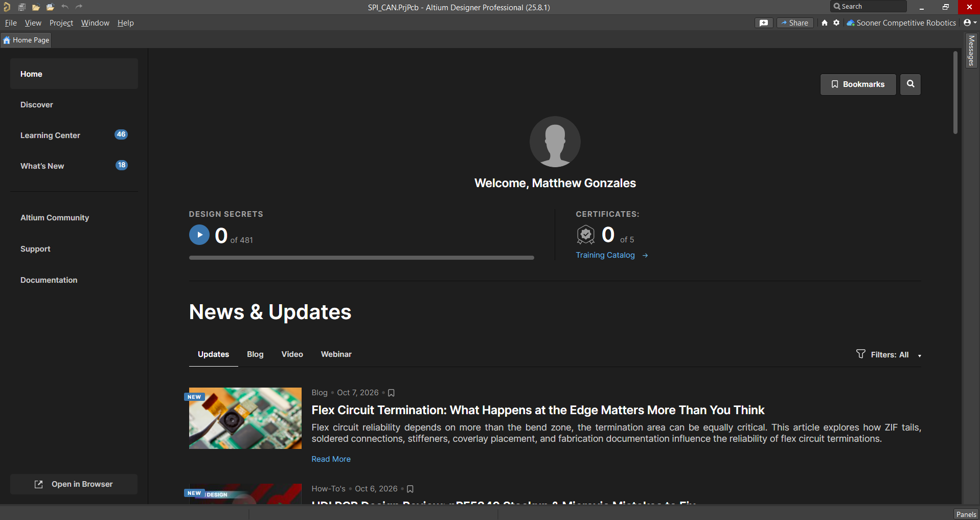Switch to the Blog news tab
The height and width of the screenshot is (520, 980).
255,354
